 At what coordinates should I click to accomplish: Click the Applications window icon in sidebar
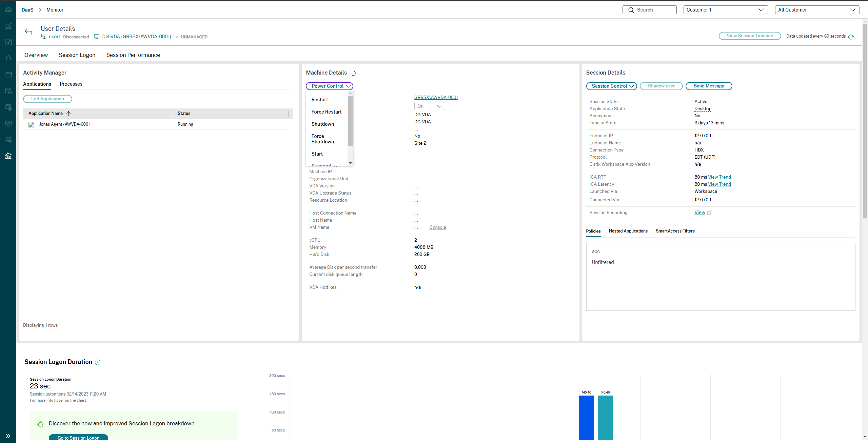tap(8, 75)
